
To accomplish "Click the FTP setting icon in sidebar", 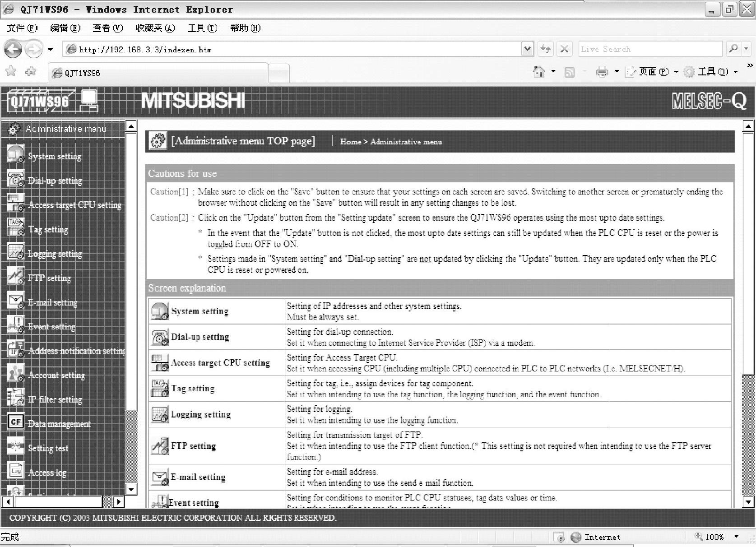I will 16,277.
